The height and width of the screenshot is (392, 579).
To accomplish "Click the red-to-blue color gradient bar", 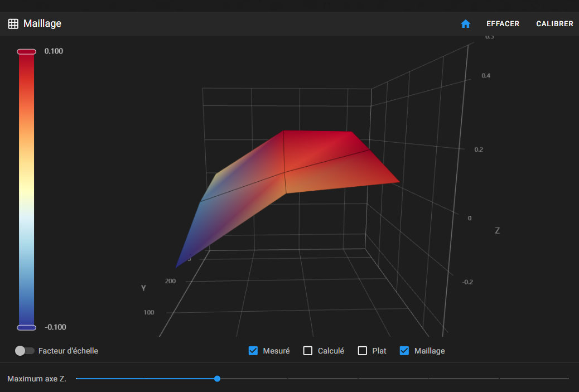I will 27,190.
